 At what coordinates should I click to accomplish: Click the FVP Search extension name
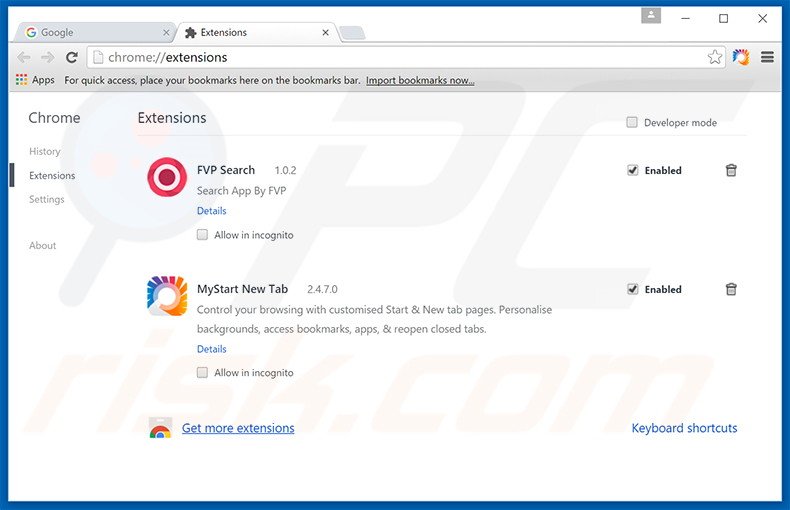tap(226, 170)
